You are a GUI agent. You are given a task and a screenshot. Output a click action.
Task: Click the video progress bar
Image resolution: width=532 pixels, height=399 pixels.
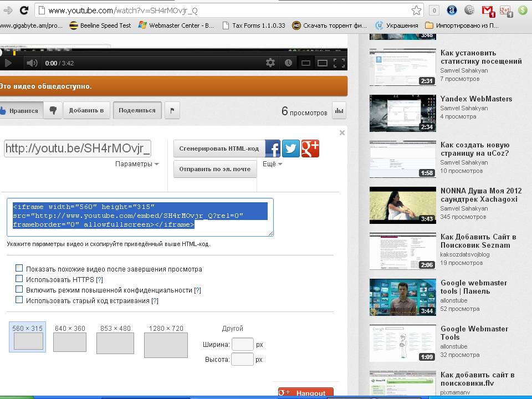(x=173, y=52)
